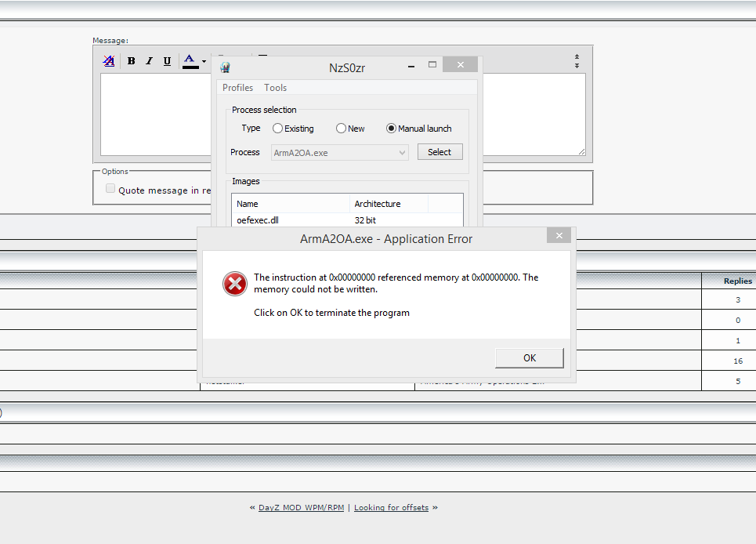Click the Replies column header
756x544 pixels.
coord(738,281)
